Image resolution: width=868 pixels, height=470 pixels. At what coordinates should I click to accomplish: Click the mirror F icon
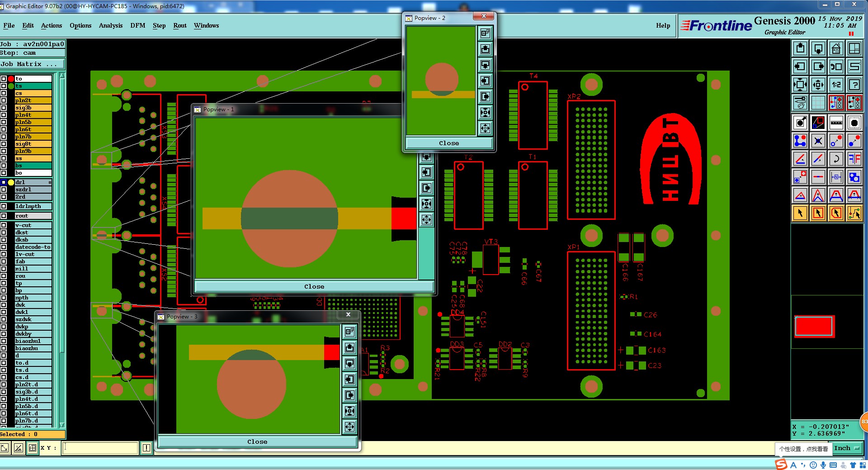[x=854, y=159]
